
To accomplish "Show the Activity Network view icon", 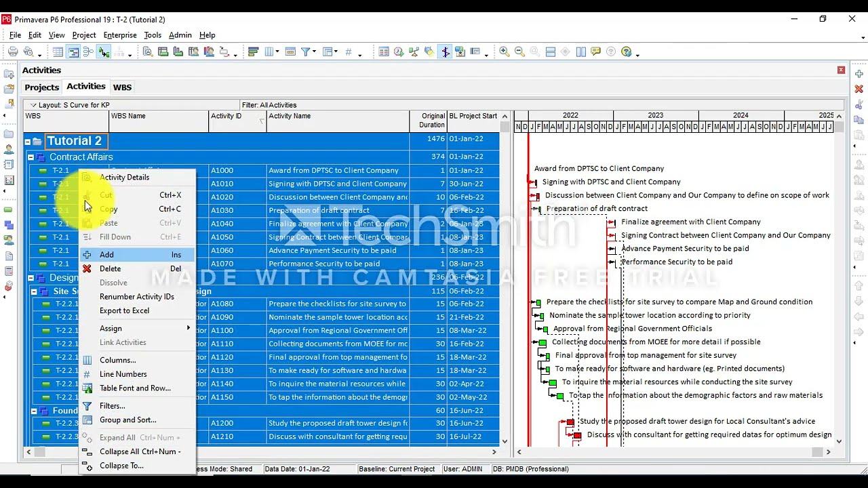I will (88, 52).
